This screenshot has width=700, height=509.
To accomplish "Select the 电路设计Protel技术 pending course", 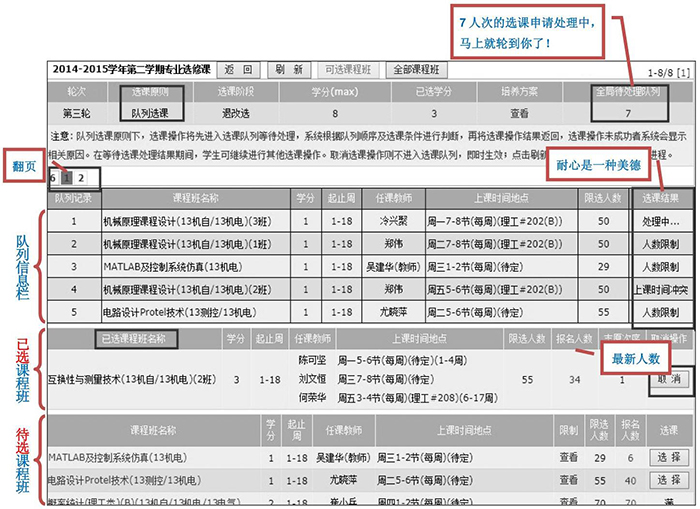I will (668, 481).
